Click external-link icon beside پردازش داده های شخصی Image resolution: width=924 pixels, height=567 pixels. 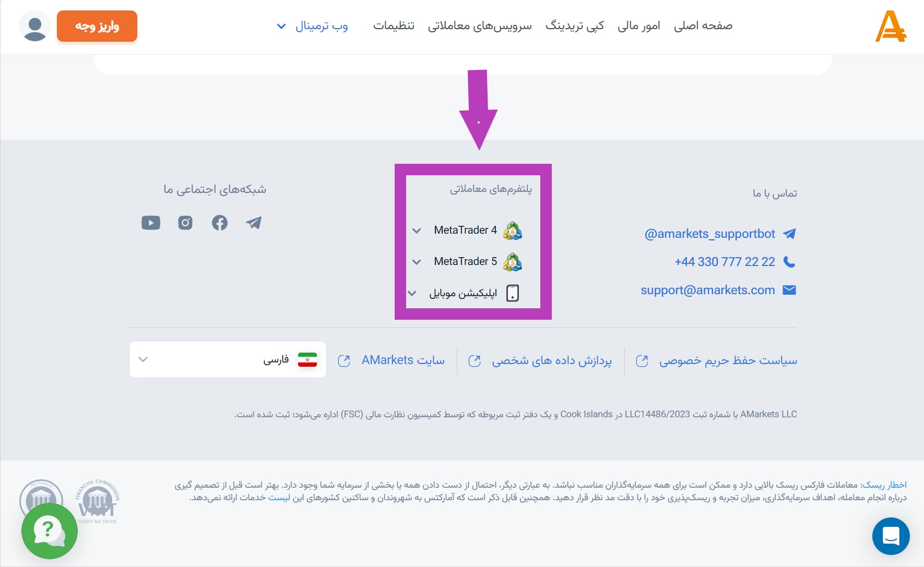(x=475, y=361)
